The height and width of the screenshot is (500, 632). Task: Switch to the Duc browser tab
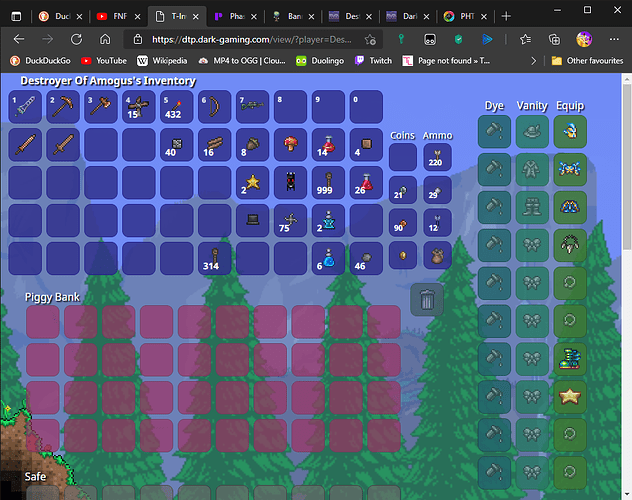click(60, 17)
